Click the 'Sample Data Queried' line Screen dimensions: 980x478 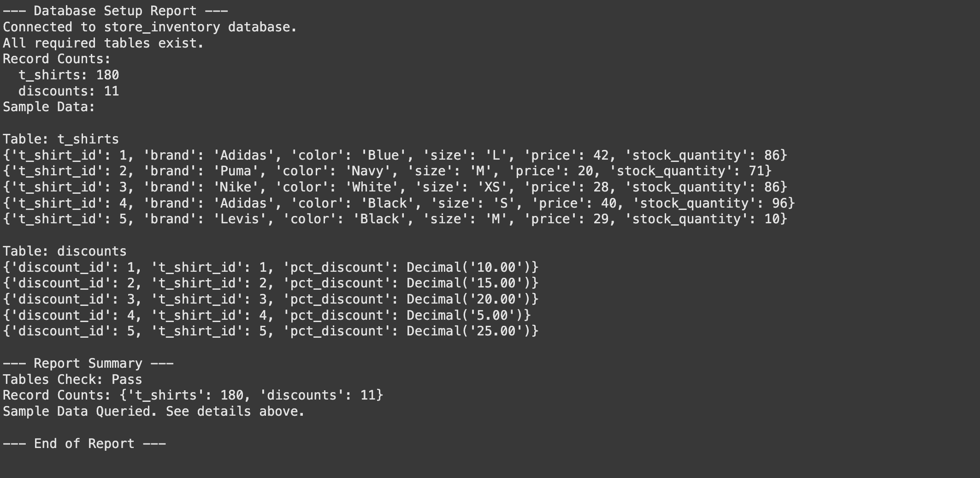point(153,412)
